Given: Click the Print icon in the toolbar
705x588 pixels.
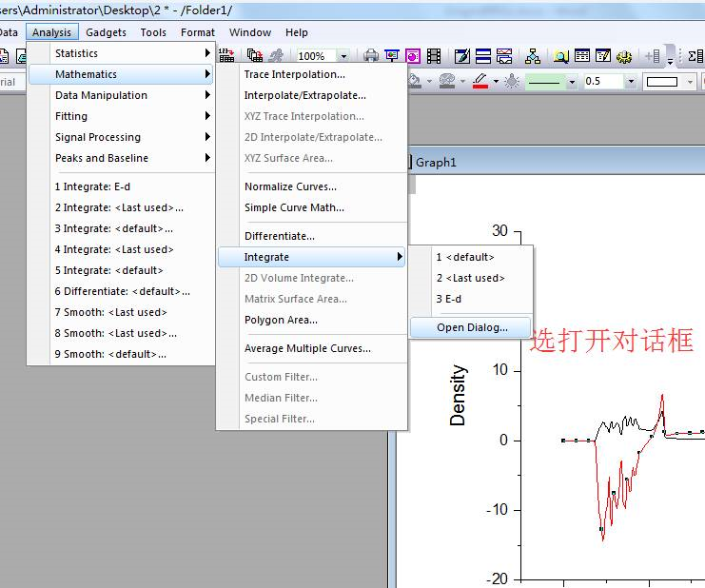Looking at the screenshot, I should pos(371,56).
